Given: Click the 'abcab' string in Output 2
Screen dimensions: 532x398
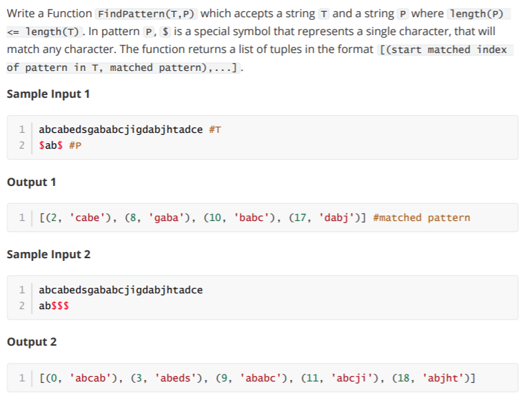Looking at the screenshot, I should [x=90, y=378].
